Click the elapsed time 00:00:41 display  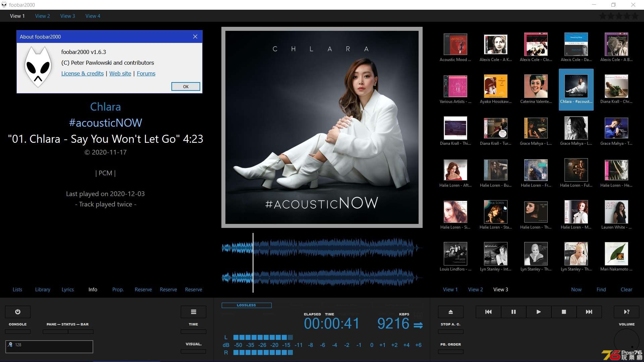click(x=331, y=324)
